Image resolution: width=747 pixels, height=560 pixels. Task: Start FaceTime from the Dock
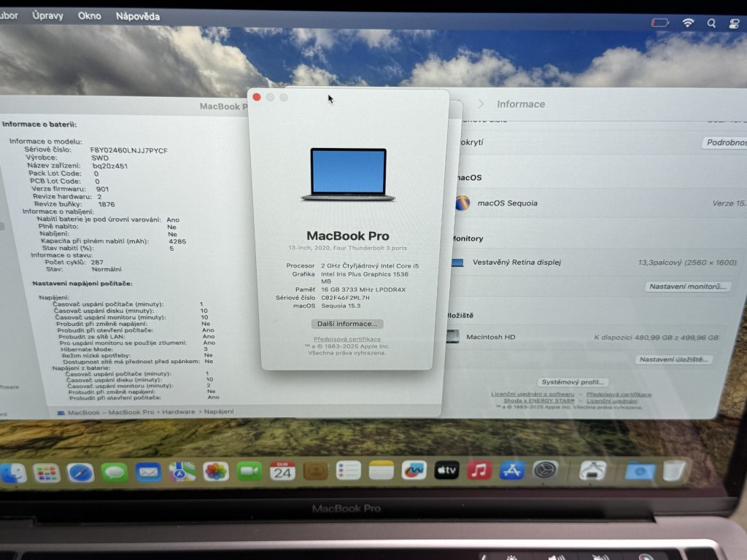[x=249, y=472]
